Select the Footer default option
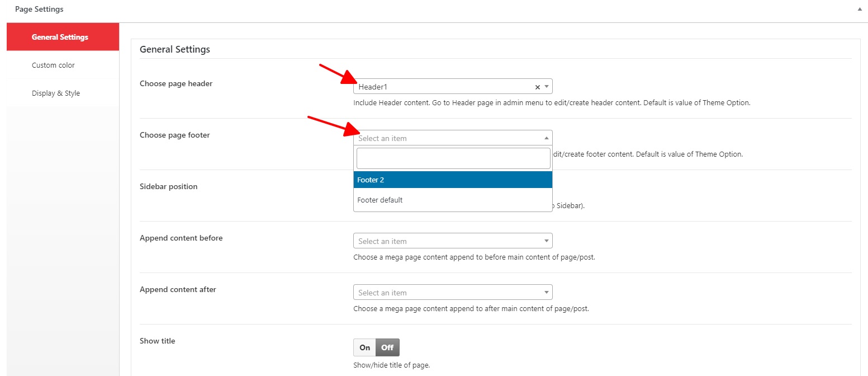868x376 pixels. click(453, 200)
